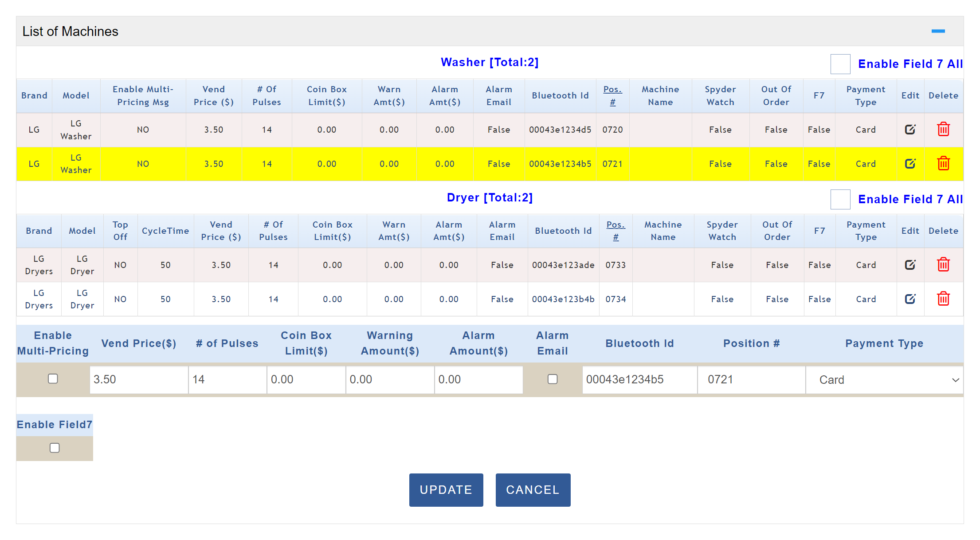Delete washer at position 0720

coord(943,130)
